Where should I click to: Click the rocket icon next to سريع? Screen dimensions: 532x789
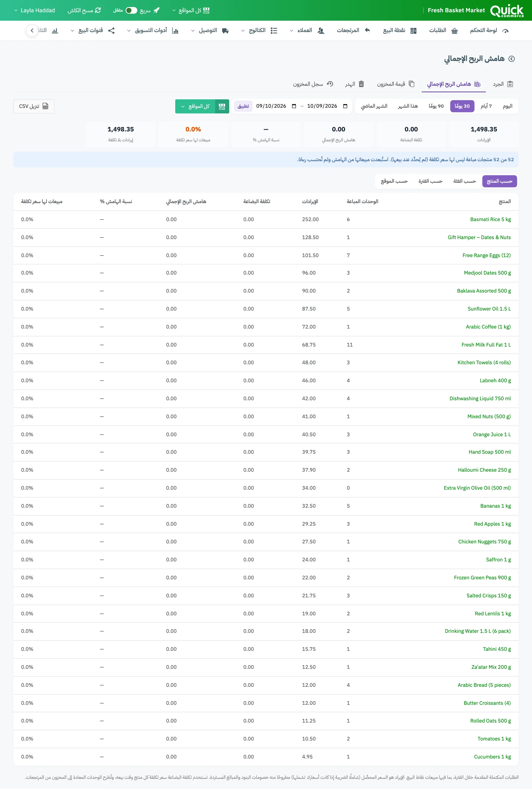tap(156, 10)
